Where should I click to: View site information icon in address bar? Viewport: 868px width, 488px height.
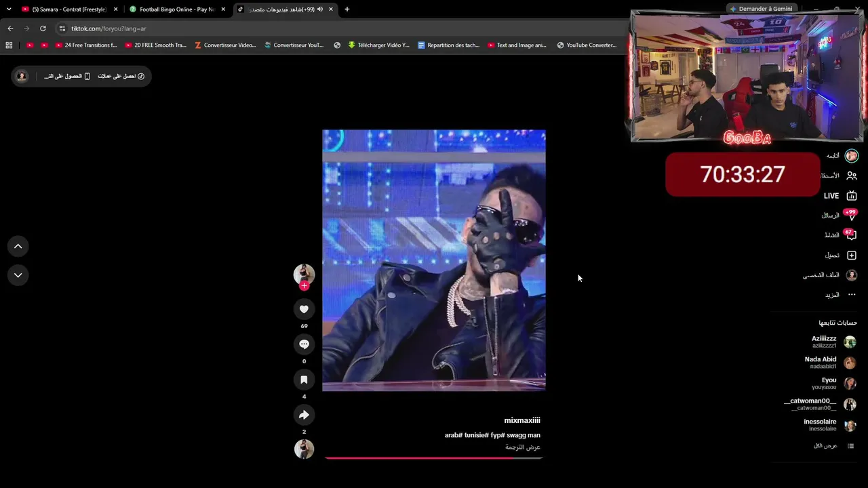pyautogui.click(x=62, y=28)
